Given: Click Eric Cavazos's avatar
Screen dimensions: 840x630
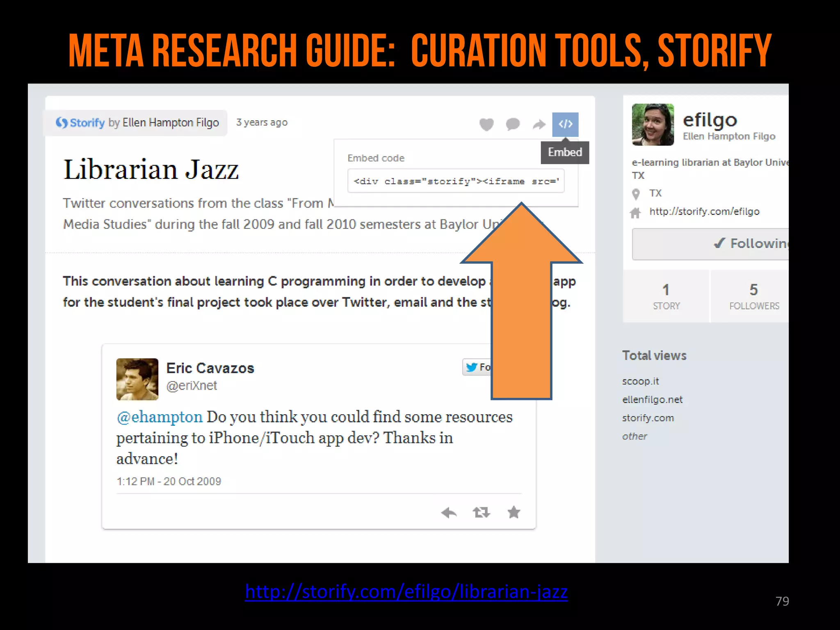Looking at the screenshot, I should point(137,379).
